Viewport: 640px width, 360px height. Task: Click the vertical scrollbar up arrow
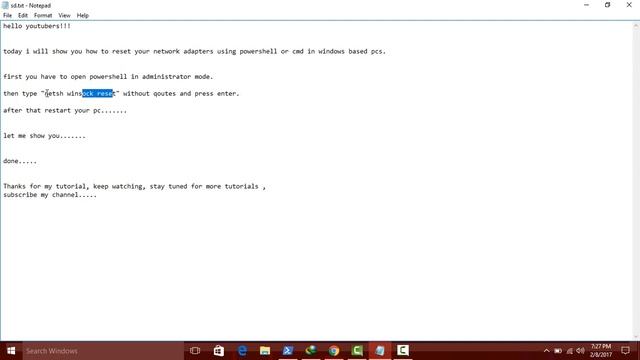tap(636, 26)
